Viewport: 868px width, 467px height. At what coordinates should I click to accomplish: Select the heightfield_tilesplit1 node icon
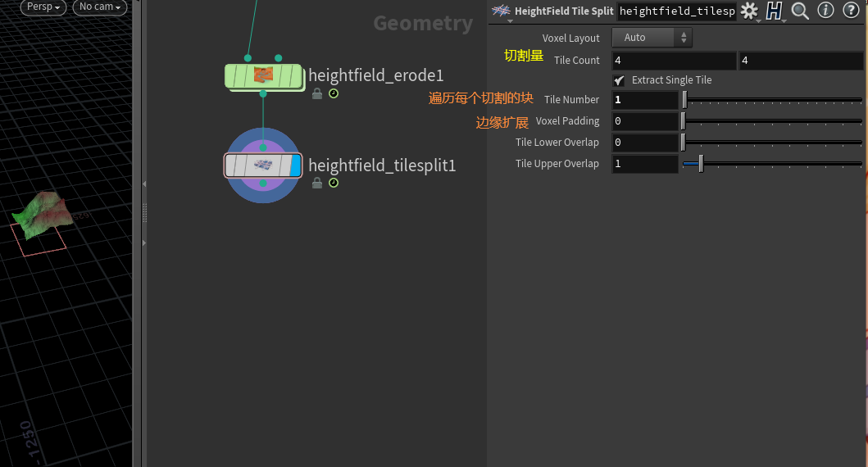click(263, 165)
